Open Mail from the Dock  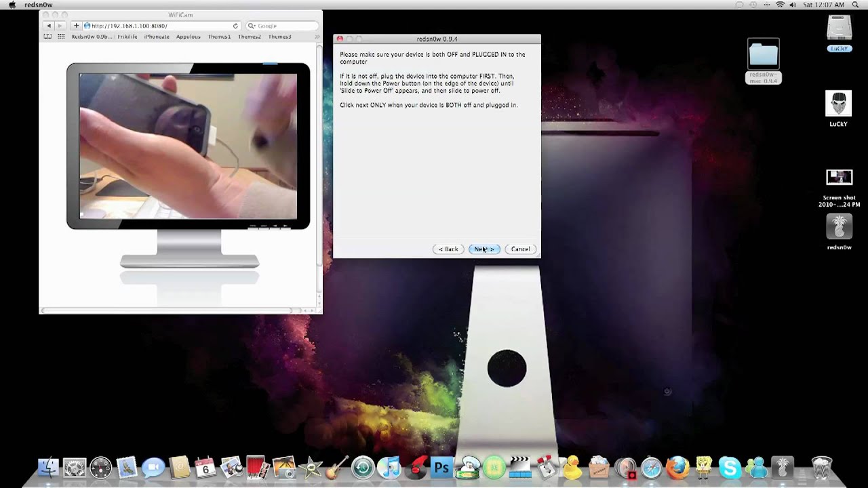[127, 467]
